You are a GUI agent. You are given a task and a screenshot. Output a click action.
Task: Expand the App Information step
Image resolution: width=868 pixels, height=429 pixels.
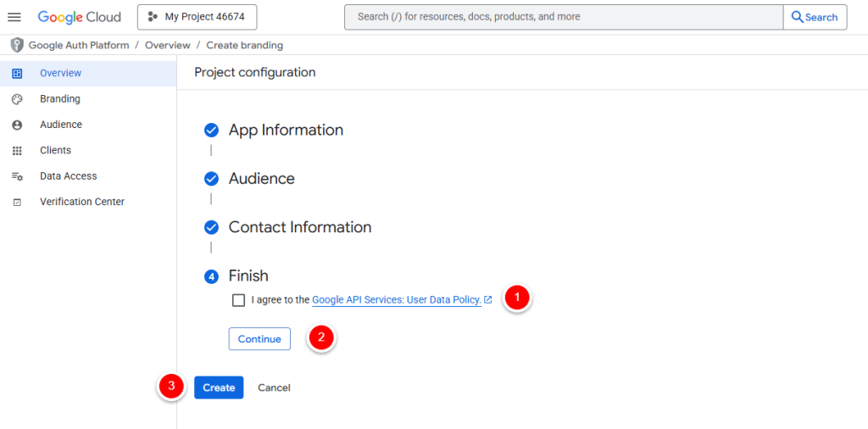click(x=286, y=131)
